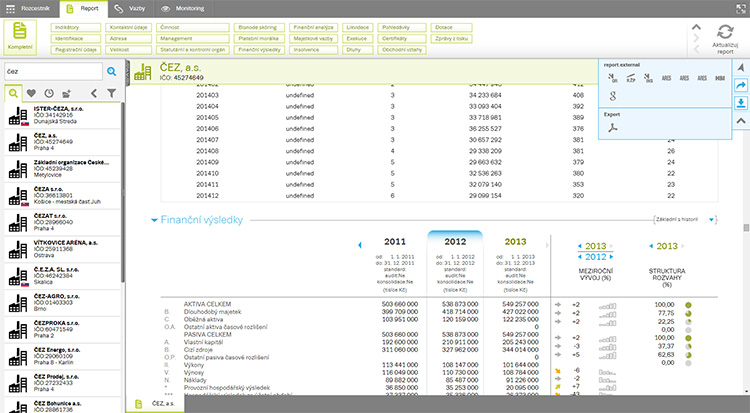Open the search results tab in sidebar

(x=13, y=93)
